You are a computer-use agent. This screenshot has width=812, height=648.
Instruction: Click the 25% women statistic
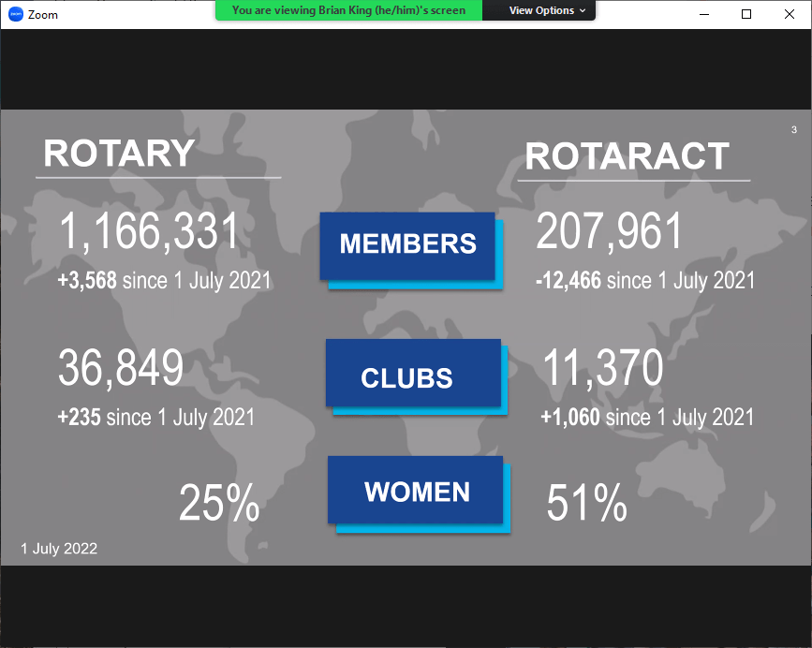pos(219,505)
